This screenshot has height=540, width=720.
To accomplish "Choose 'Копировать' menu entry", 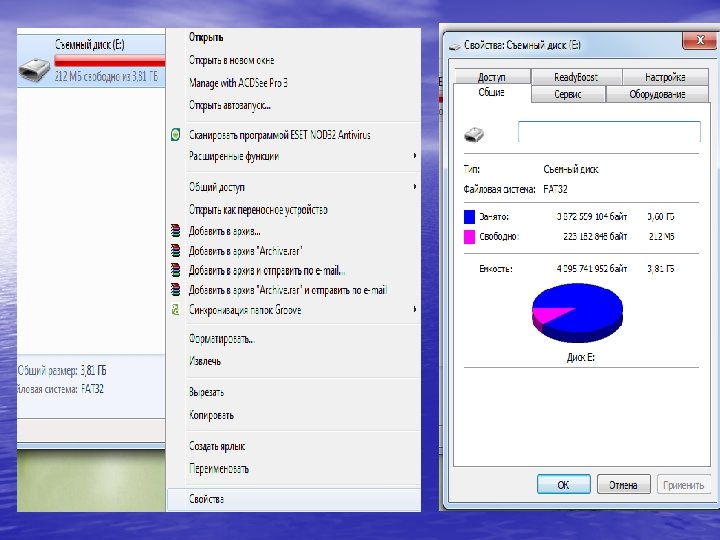I will click(x=211, y=415).
